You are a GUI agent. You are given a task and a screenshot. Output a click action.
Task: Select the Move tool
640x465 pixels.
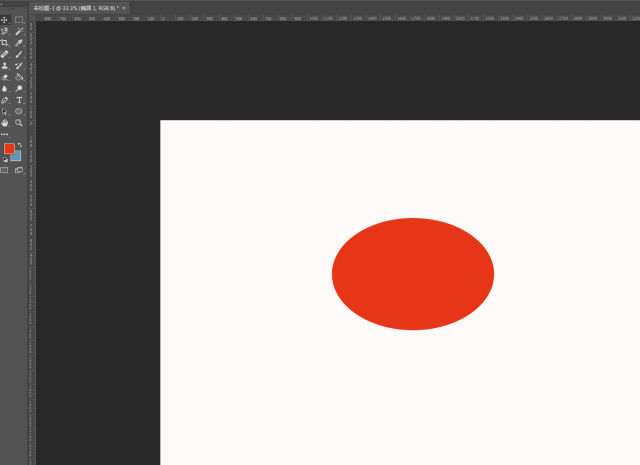(x=5, y=20)
